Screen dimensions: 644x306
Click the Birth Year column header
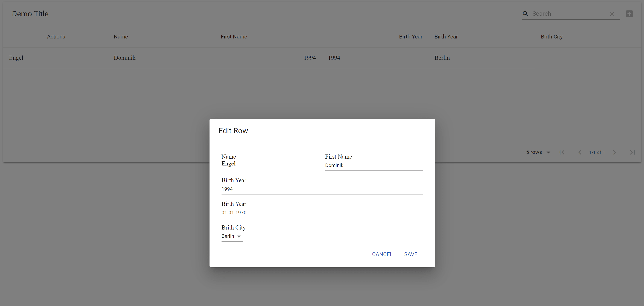point(410,37)
